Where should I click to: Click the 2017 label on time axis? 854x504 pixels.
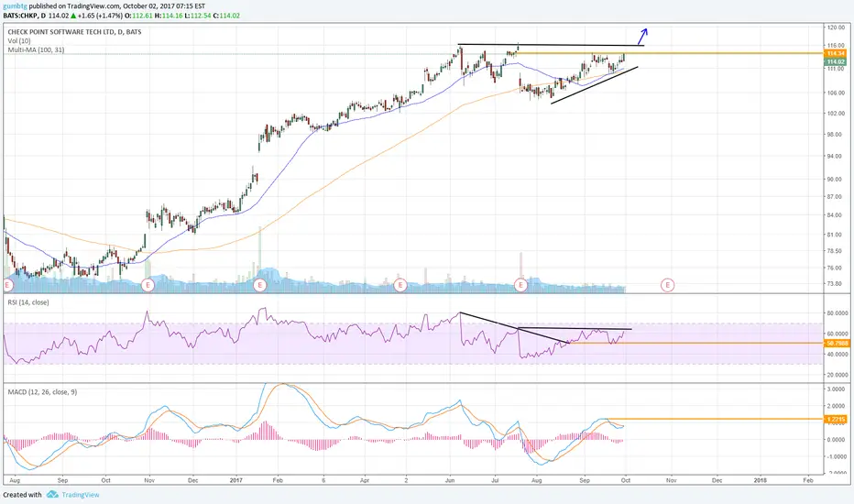pos(235,480)
